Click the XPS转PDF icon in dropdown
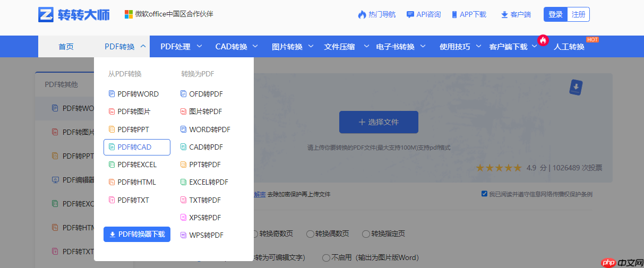This screenshot has width=644, height=268. click(184, 218)
